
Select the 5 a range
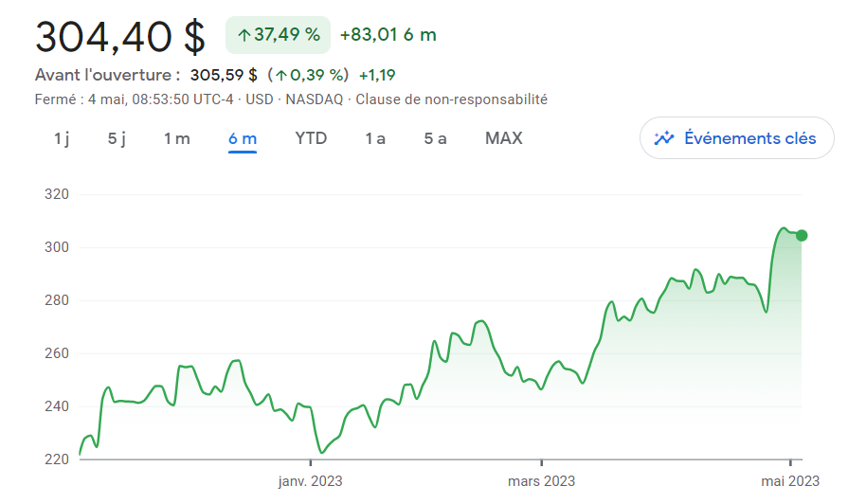tap(435, 138)
